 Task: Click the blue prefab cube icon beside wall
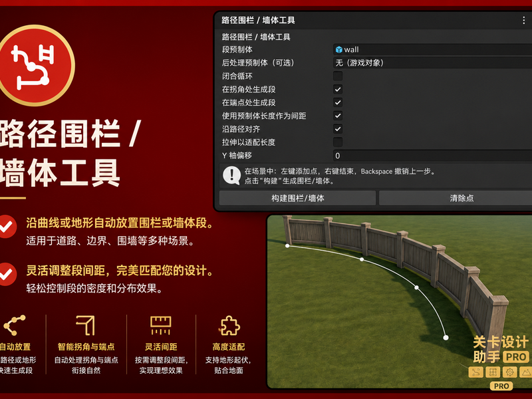pos(338,50)
